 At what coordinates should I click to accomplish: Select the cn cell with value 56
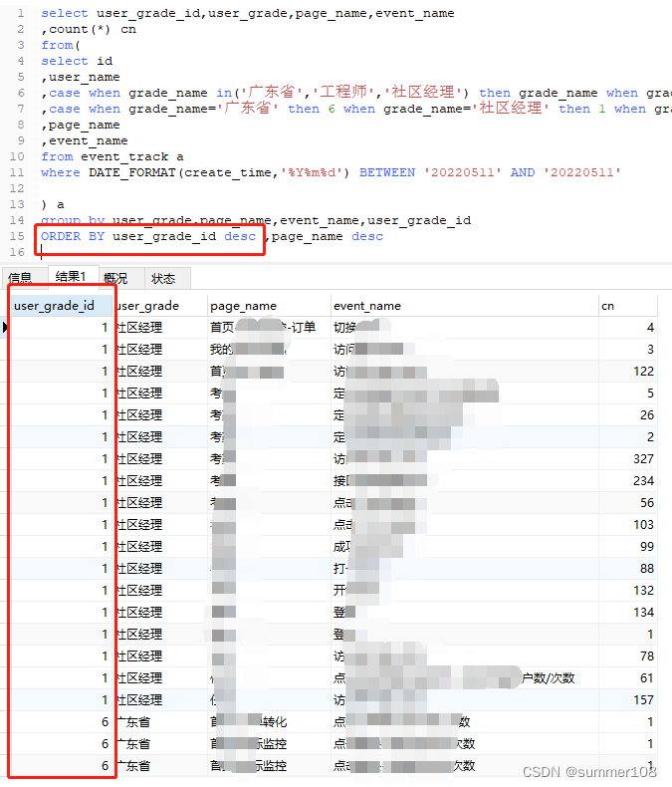628,503
